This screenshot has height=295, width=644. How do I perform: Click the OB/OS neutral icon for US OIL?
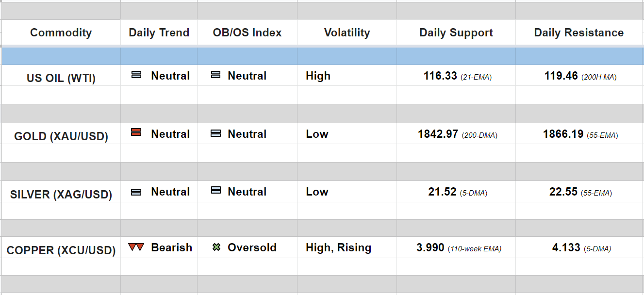pos(216,75)
